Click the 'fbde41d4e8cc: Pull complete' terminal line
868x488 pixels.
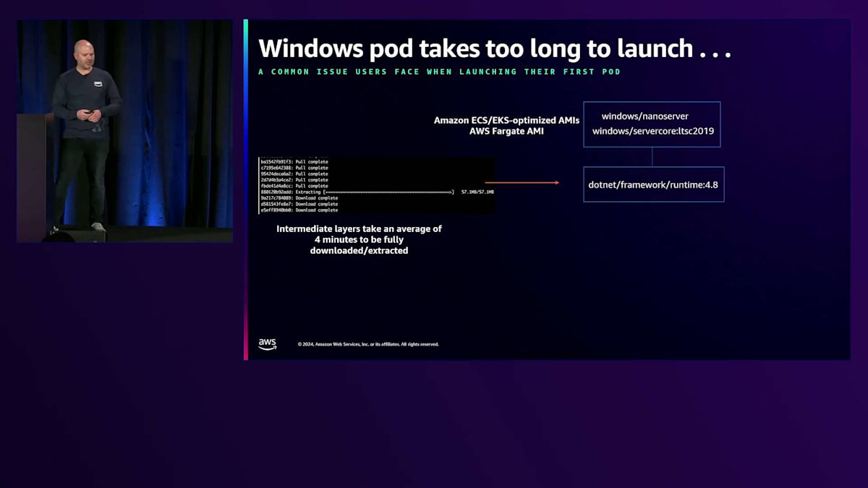click(294, 186)
